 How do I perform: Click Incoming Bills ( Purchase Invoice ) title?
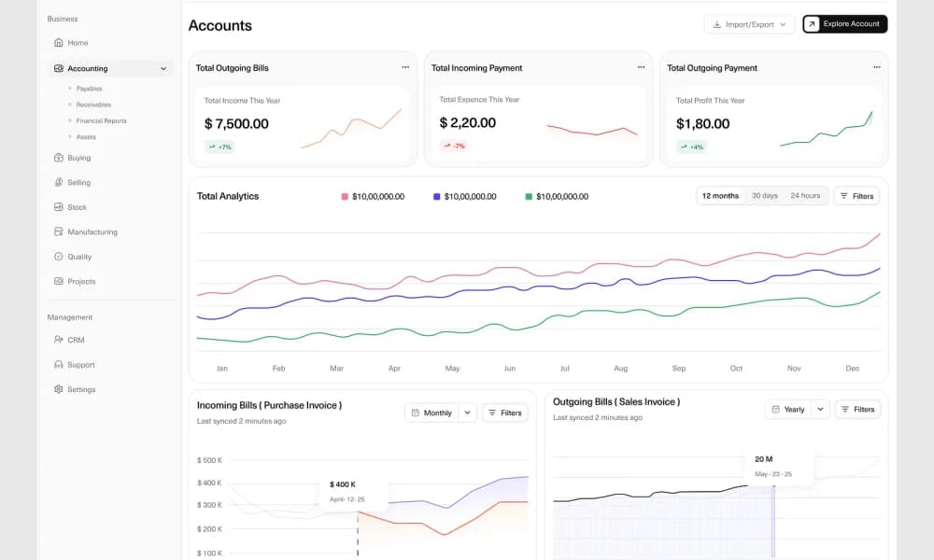click(269, 405)
